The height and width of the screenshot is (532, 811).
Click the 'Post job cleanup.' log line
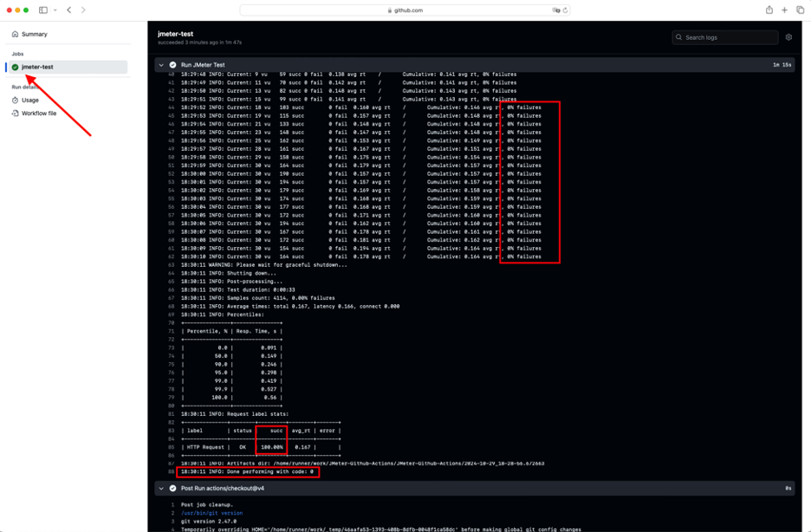point(207,504)
